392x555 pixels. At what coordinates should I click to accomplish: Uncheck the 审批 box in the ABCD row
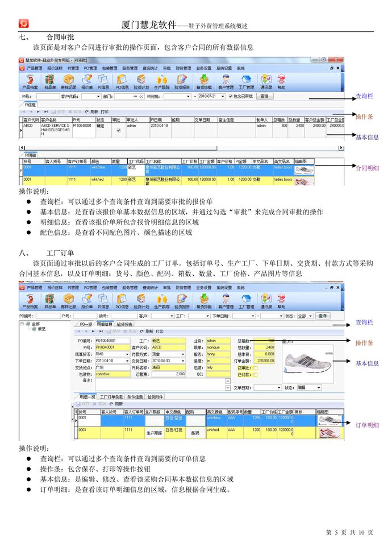118,130
